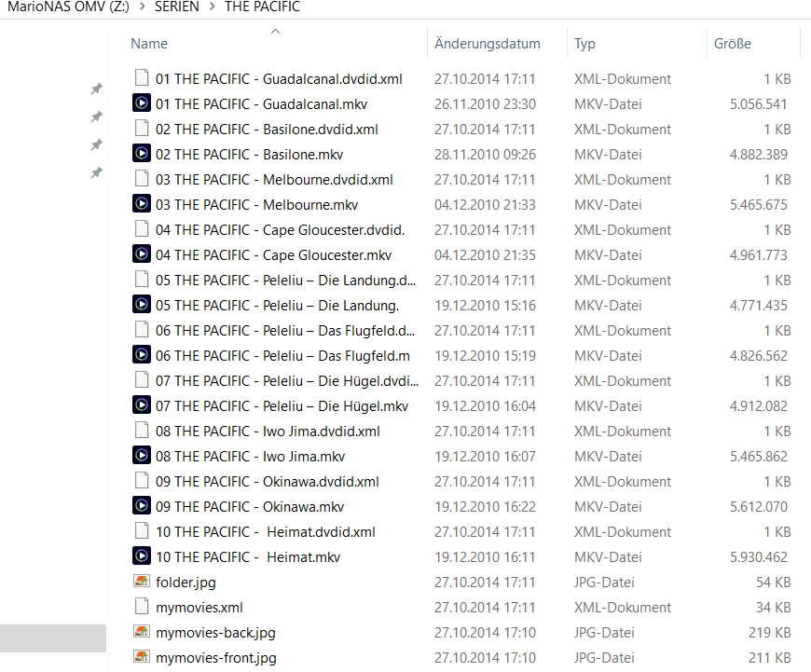Screen dimensions: 811x672
Task: Expand the chevron after SERIEN in breadcrumb
Action: pyautogui.click(x=212, y=7)
